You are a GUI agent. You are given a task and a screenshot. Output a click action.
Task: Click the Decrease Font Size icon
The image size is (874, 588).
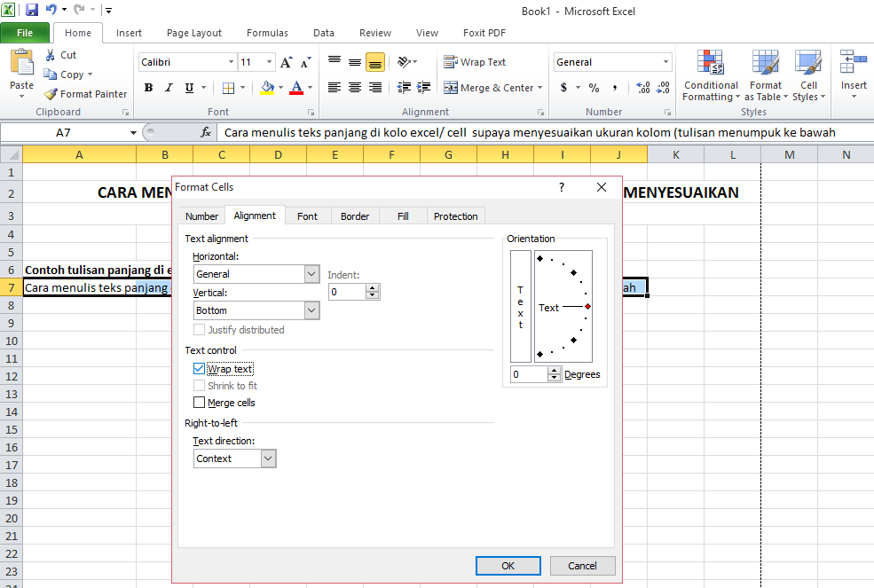(x=305, y=62)
